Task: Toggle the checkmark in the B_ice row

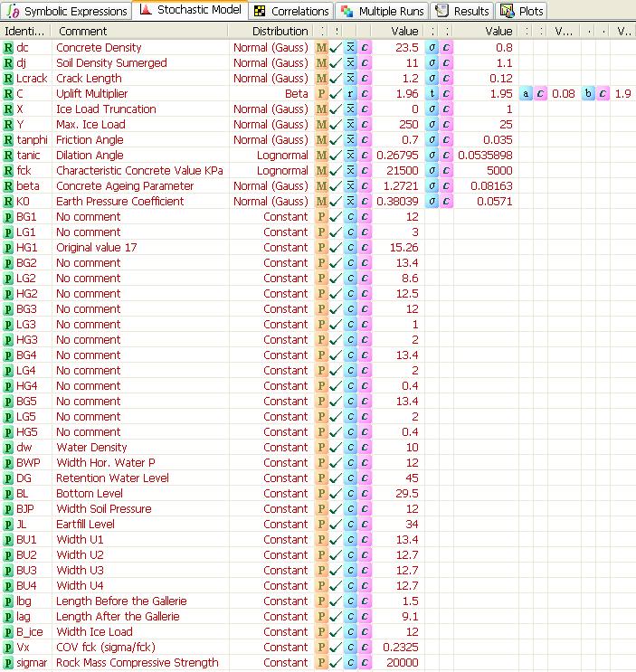Action: click(336, 632)
